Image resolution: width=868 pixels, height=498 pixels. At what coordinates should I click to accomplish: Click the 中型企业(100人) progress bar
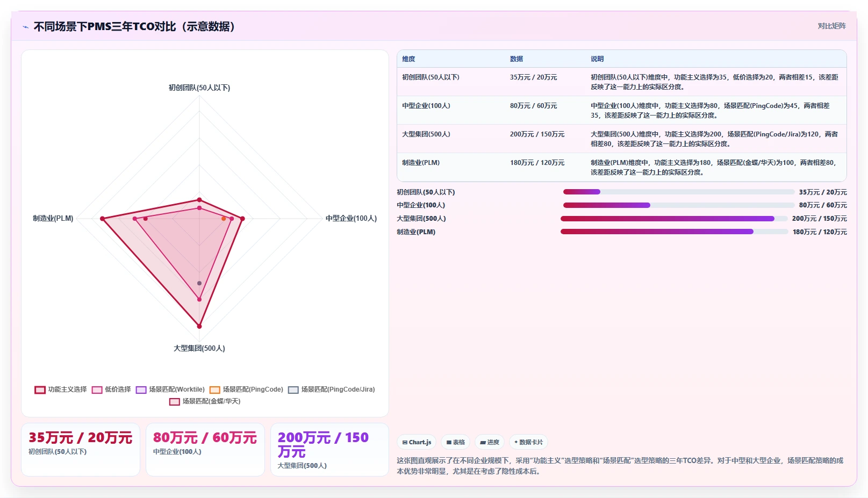coord(679,205)
